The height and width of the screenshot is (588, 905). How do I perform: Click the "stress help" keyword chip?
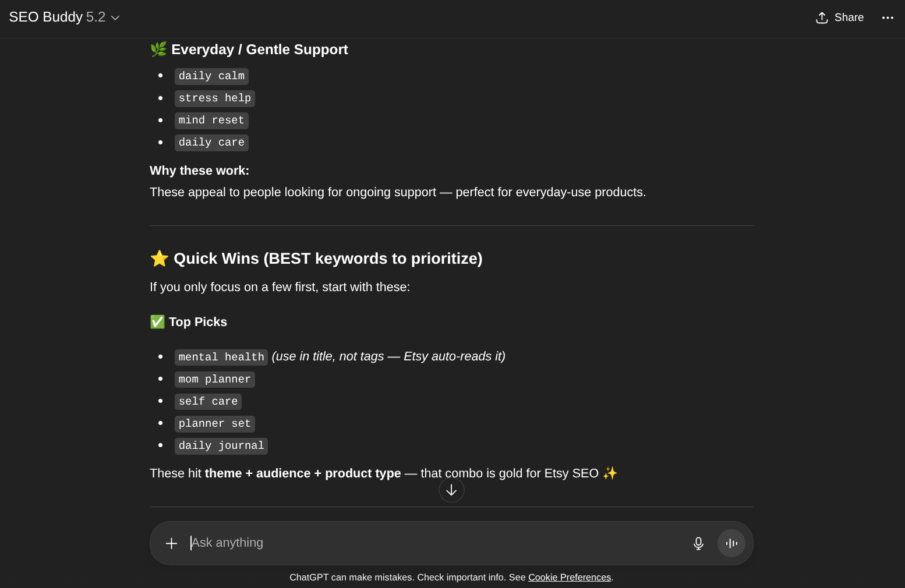[x=214, y=98]
